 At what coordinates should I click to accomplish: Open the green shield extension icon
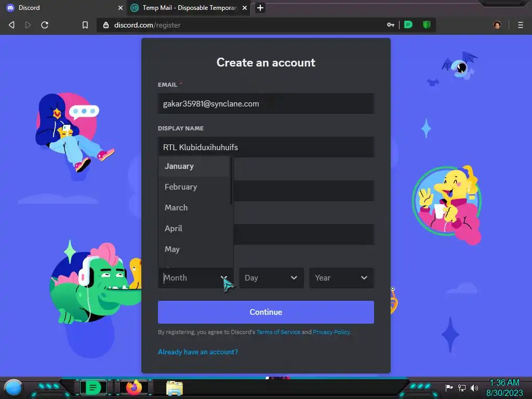pos(427,25)
